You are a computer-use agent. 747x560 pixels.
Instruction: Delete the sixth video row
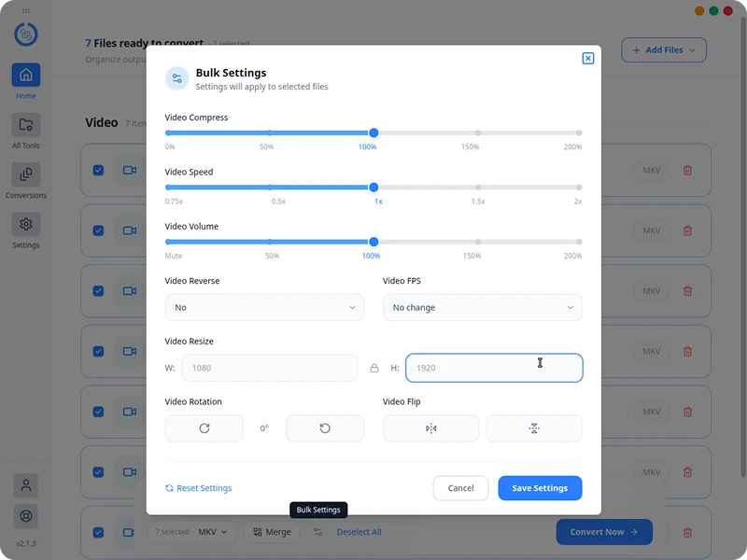click(687, 472)
